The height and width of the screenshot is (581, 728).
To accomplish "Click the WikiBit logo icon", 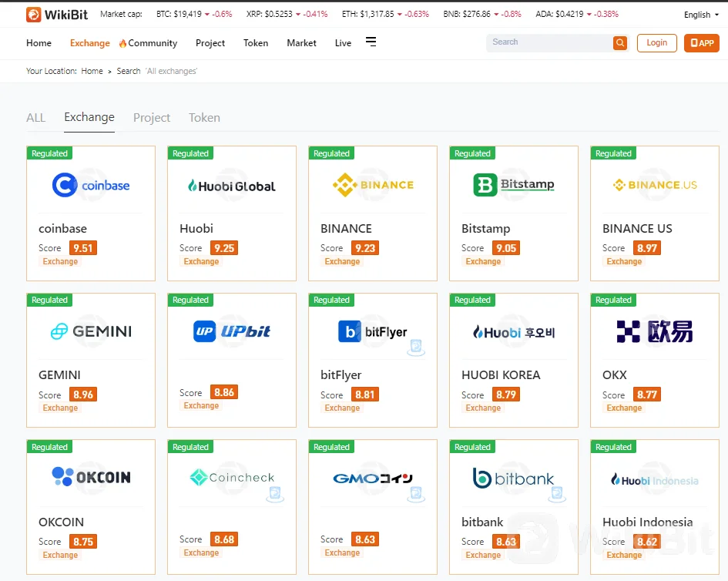I will coord(33,15).
